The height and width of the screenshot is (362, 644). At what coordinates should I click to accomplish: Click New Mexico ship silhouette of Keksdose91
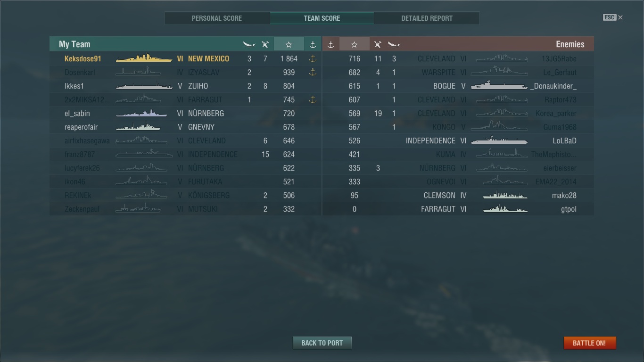[144, 58]
